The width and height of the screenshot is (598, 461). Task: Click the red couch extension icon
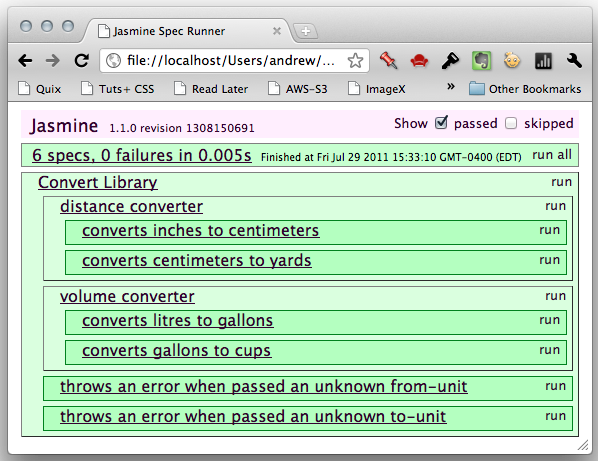(419, 61)
